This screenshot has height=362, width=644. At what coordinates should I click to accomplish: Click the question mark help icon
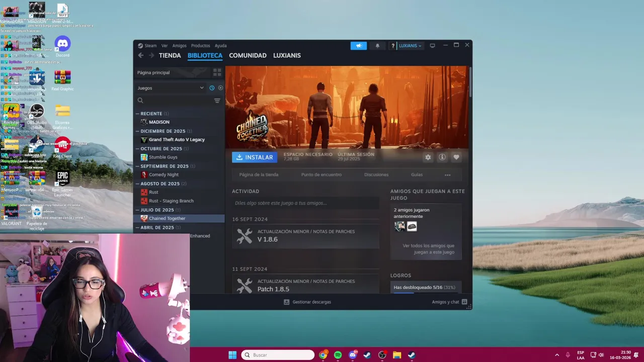pos(393,46)
